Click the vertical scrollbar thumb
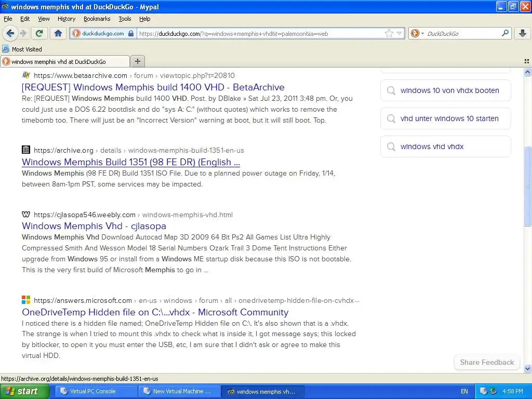This screenshot has height=399, width=532. [527, 186]
